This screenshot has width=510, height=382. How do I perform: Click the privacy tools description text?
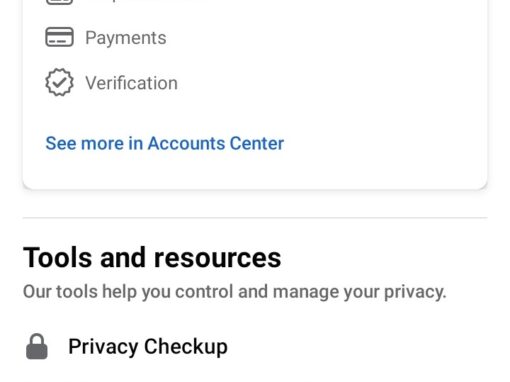[234, 292]
